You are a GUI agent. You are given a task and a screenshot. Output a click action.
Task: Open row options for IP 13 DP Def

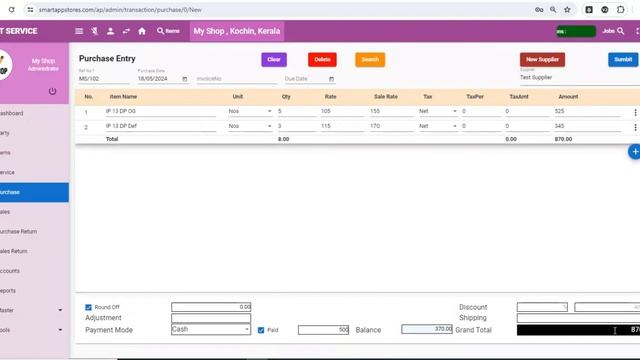pyautogui.click(x=635, y=127)
